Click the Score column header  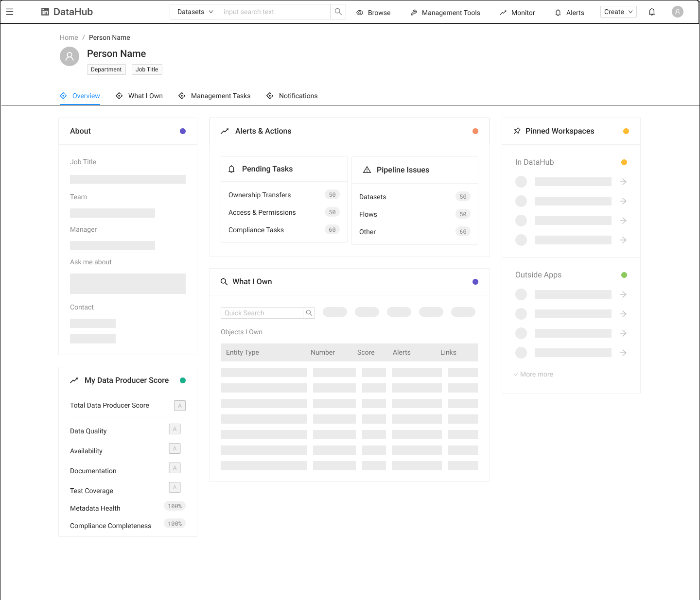pyautogui.click(x=366, y=352)
